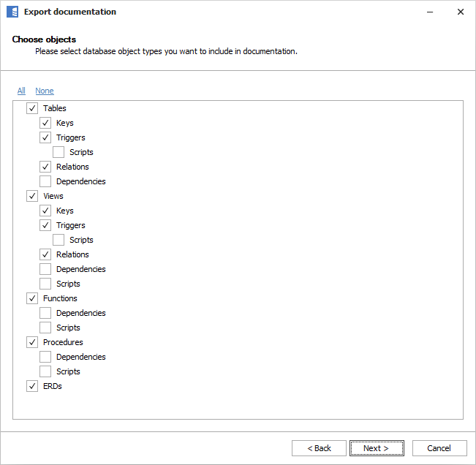The width and height of the screenshot is (476, 465).
Task: Click the All link
Action: click(21, 91)
